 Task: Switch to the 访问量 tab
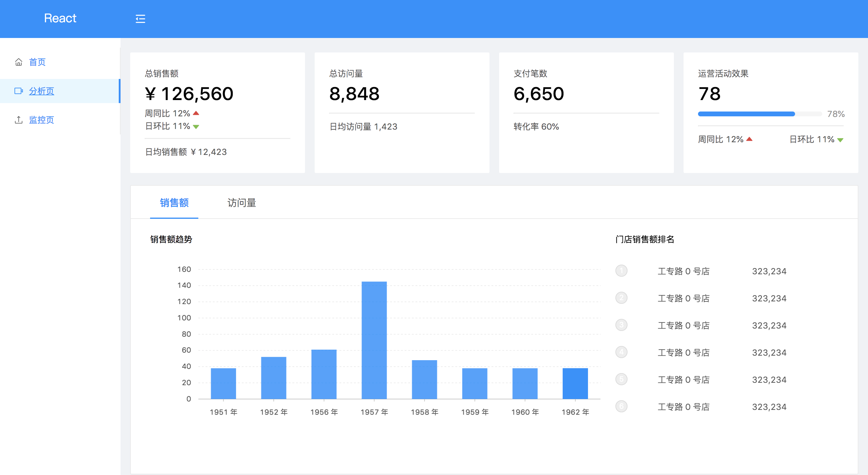(x=242, y=203)
